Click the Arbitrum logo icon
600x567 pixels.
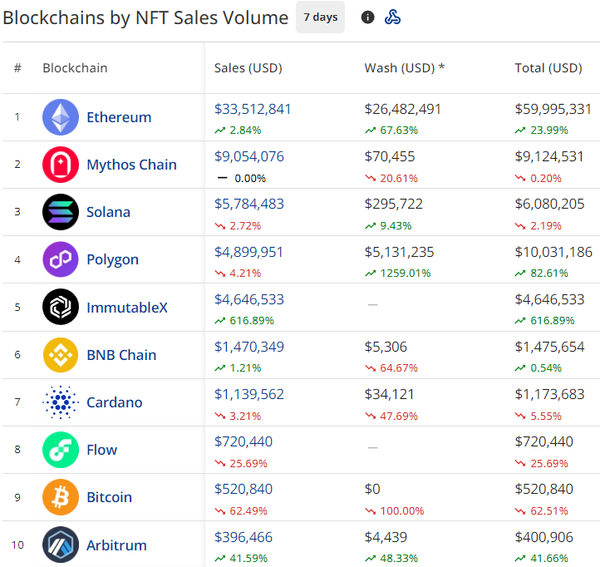[60, 545]
